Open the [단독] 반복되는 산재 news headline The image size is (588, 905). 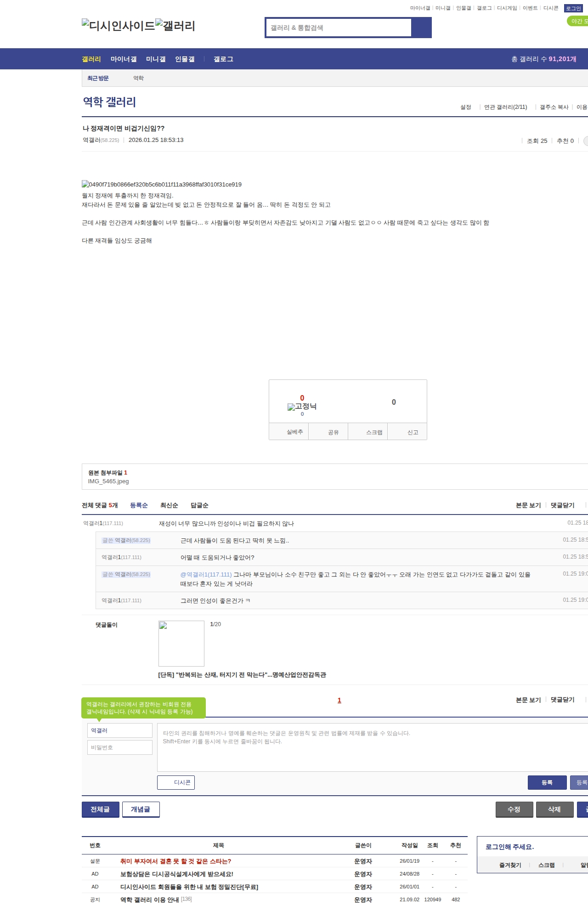click(x=242, y=675)
